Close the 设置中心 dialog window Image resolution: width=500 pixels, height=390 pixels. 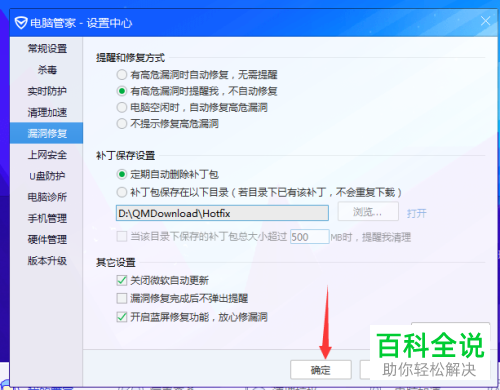coord(485,21)
